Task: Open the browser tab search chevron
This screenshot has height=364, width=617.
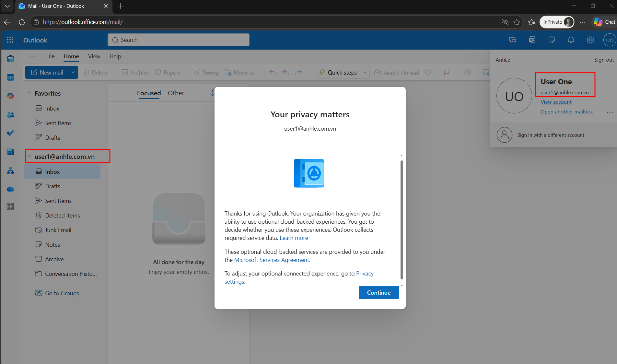Action: tap(7, 6)
